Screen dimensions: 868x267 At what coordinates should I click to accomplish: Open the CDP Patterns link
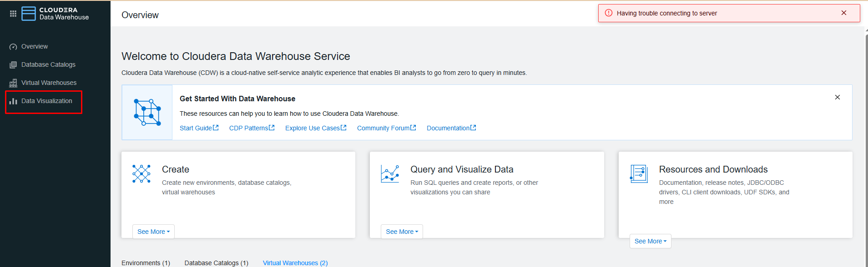coord(249,128)
